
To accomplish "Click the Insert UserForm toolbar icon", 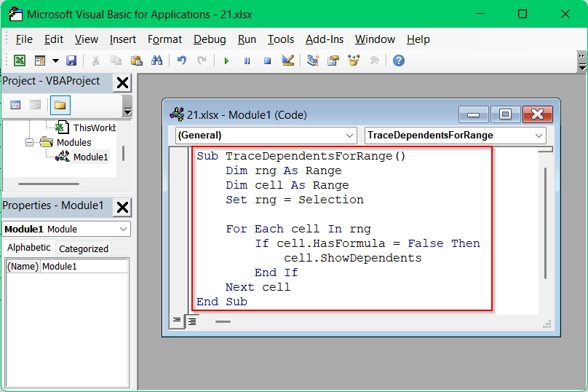I will pos(40,60).
